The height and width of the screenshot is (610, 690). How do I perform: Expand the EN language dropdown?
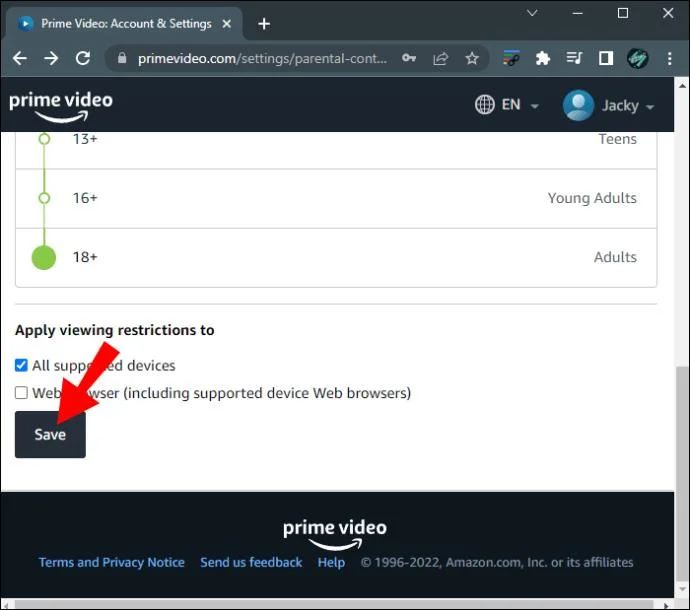pos(534,106)
